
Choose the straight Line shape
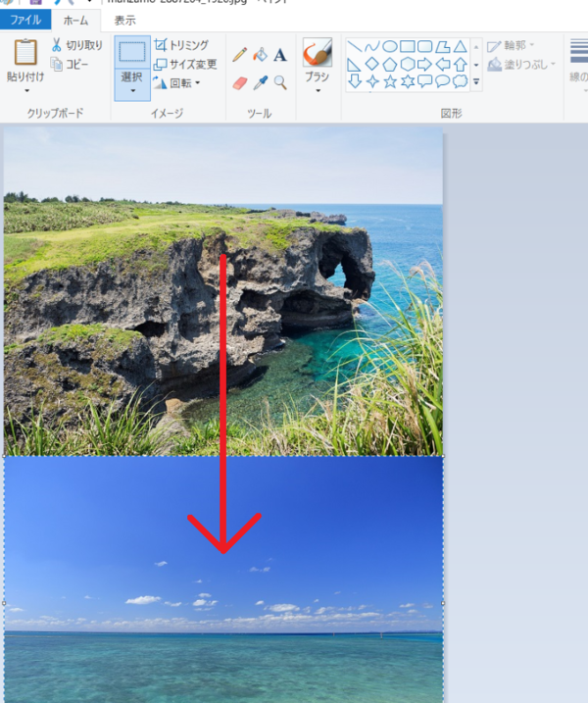click(x=354, y=46)
